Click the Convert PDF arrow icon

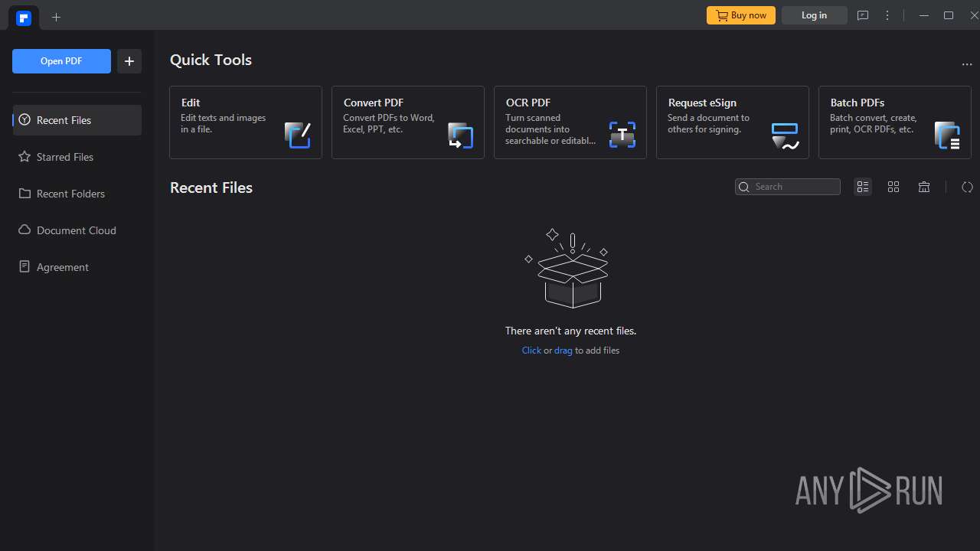460,135
